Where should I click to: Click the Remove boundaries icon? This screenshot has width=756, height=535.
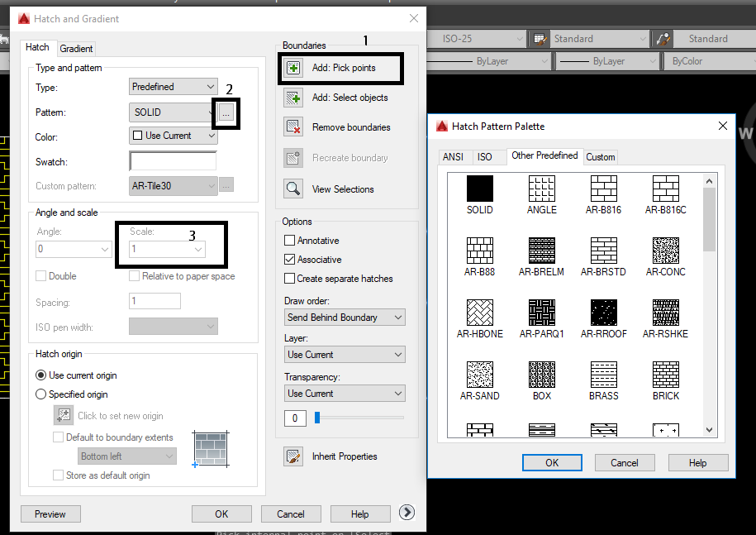coord(292,127)
